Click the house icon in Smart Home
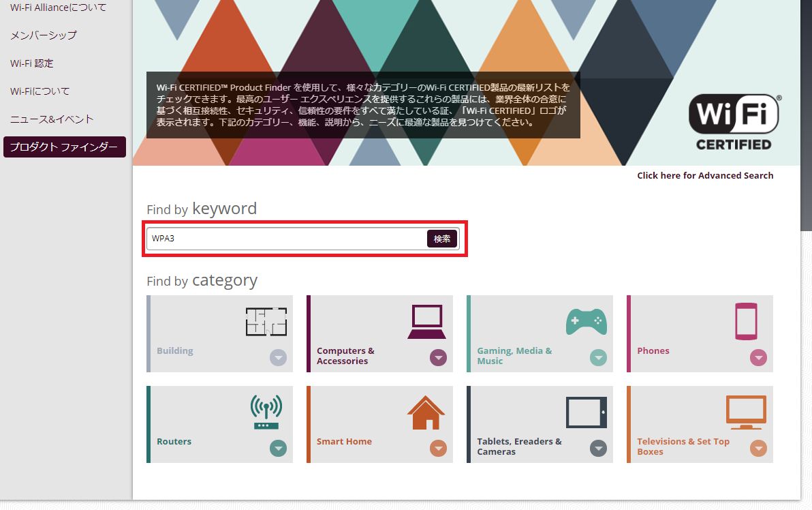Image resolution: width=812 pixels, height=510 pixels. pyautogui.click(x=426, y=412)
